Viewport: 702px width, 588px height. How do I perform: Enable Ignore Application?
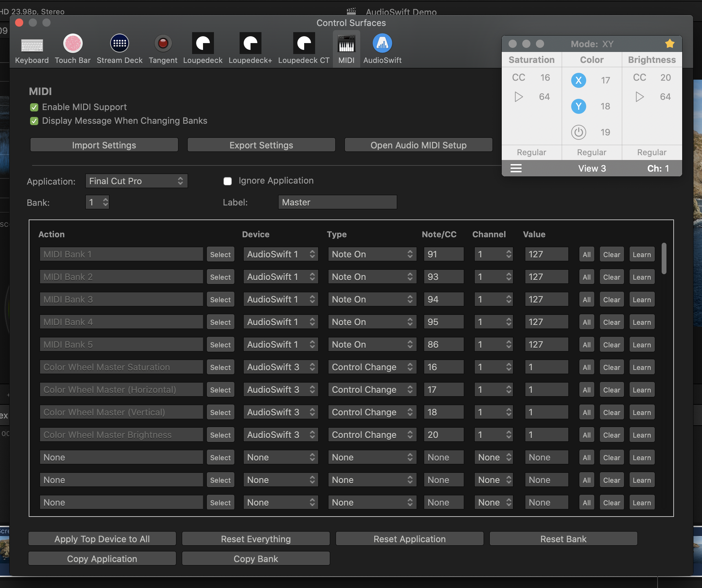click(x=228, y=181)
